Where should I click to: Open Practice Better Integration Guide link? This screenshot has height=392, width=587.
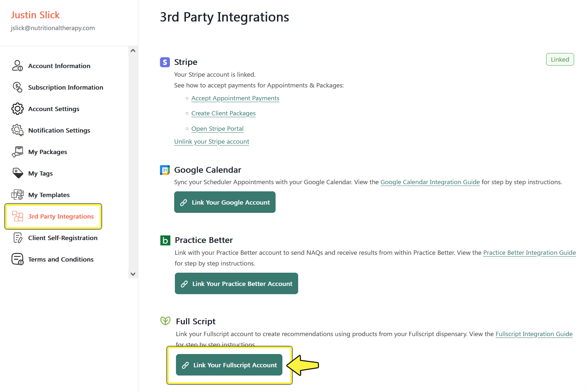(x=530, y=253)
